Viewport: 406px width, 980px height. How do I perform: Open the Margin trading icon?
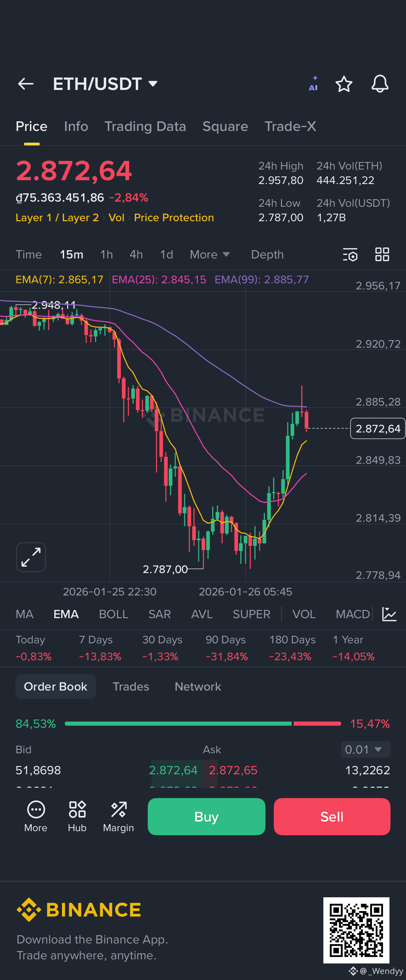click(x=118, y=816)
